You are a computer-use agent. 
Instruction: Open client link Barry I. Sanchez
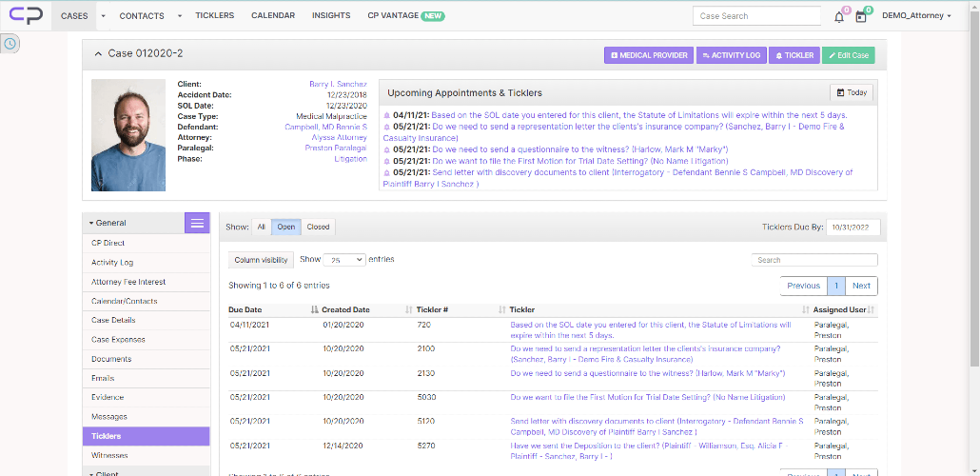[x=338, y=84]
